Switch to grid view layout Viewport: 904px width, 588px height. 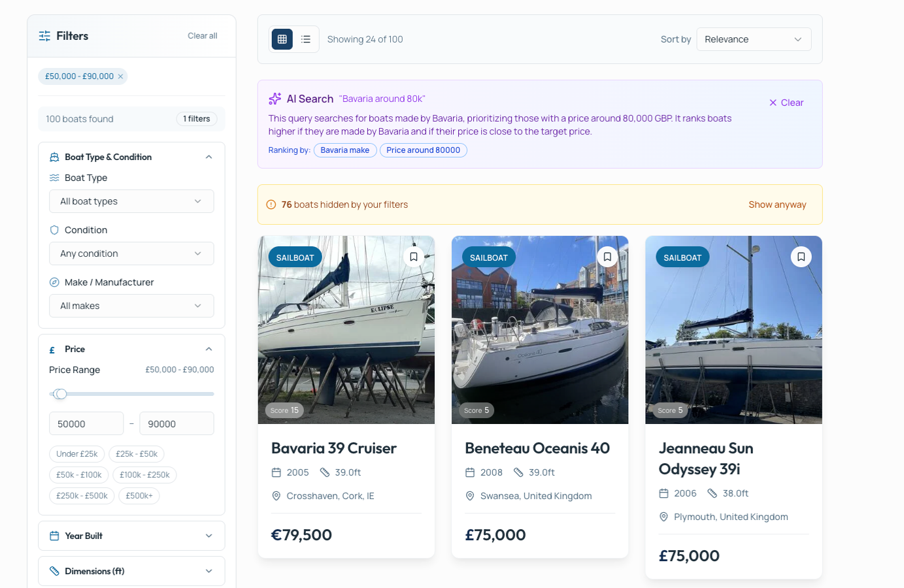pos(282,39)
